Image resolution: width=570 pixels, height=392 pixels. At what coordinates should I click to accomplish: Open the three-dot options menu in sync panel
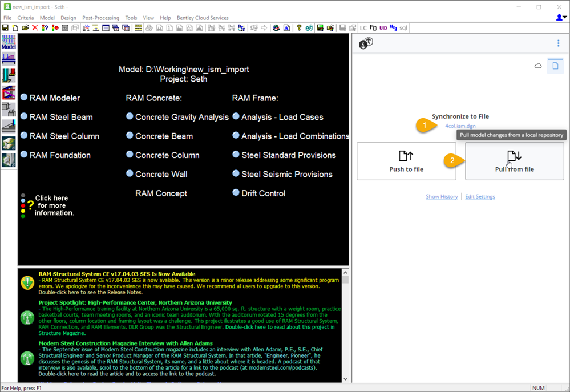[x=559, y=43]
